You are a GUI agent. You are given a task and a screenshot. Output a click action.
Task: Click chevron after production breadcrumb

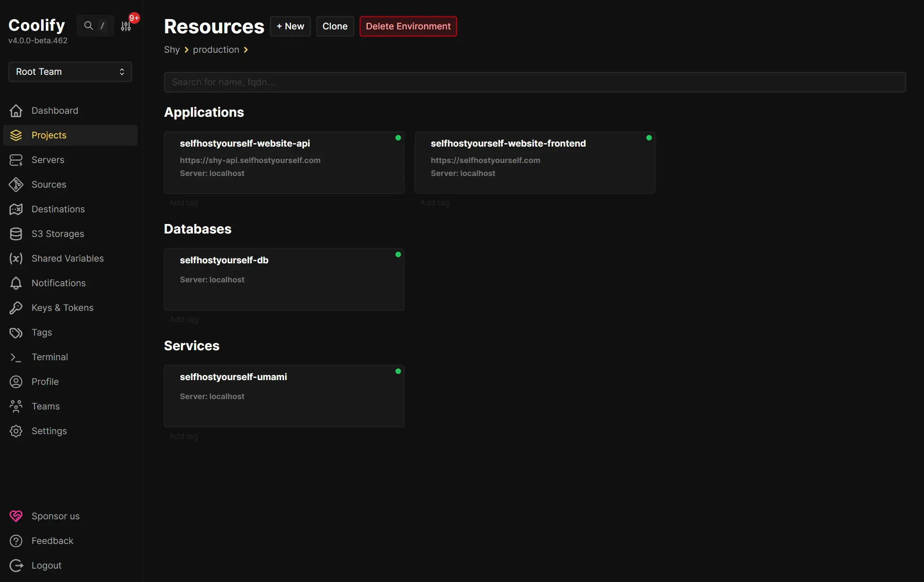246,50
